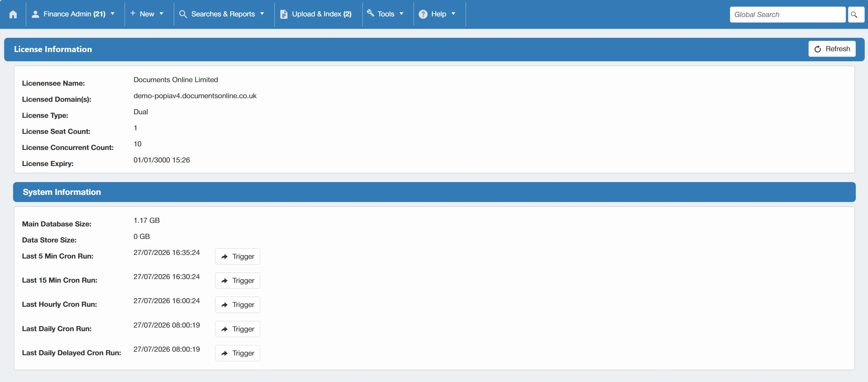Open the Searches & Reports menu
This screenshot has width=868, height=382.
tap(223, 14)
